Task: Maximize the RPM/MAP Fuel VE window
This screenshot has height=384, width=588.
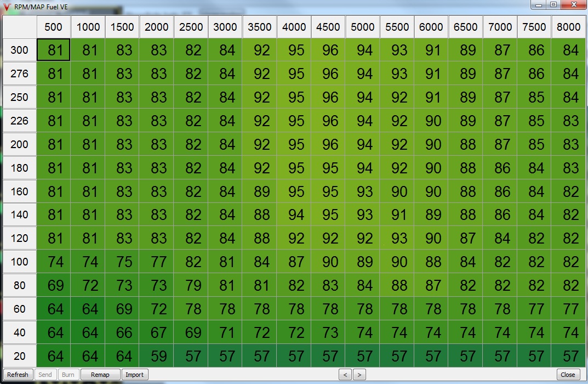Action: coord(553,5)
